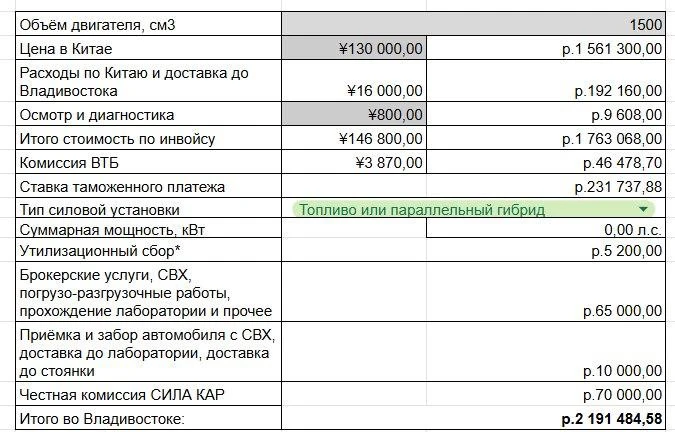675x432 pixels.
Task: Click the total р.2 191 484,58 cell
Action: (474, 418)
